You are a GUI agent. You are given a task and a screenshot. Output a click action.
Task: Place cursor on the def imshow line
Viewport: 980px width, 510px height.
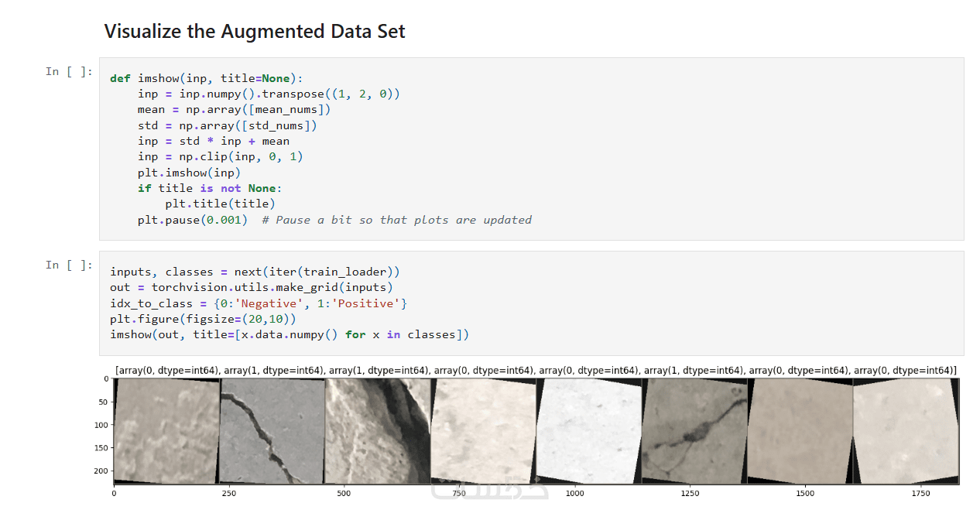[207, 78]
